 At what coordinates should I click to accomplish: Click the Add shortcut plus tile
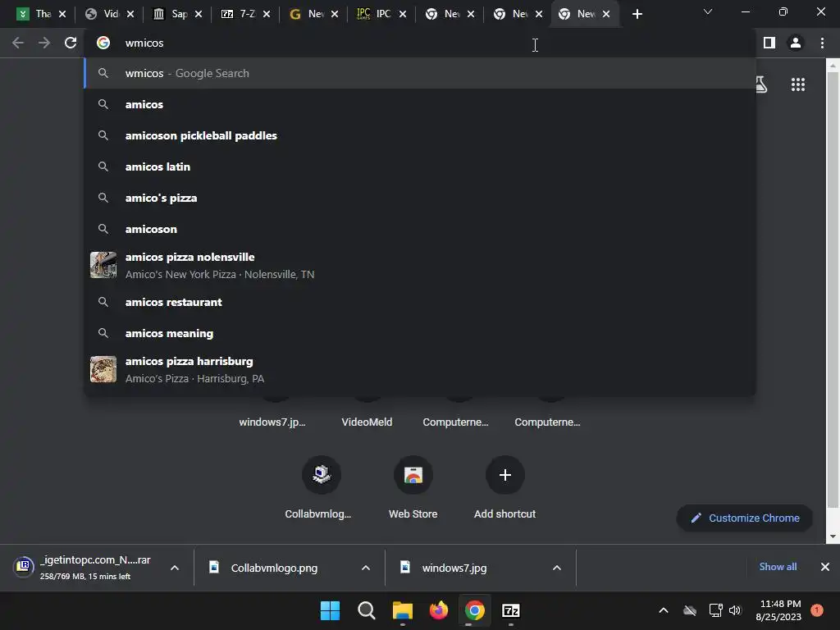[504, 475]
